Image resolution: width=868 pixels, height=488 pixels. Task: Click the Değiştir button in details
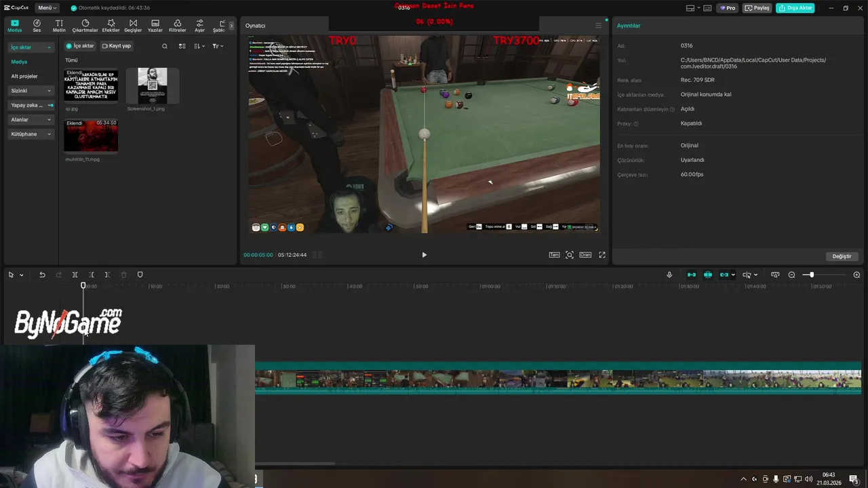[842, 256]
